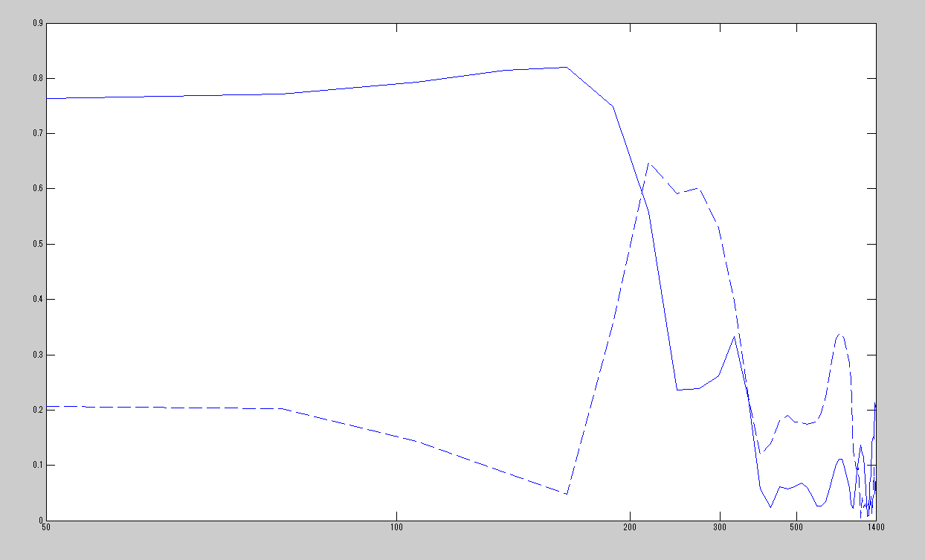Click the 300 x-axis tick label

pos(720,527)
